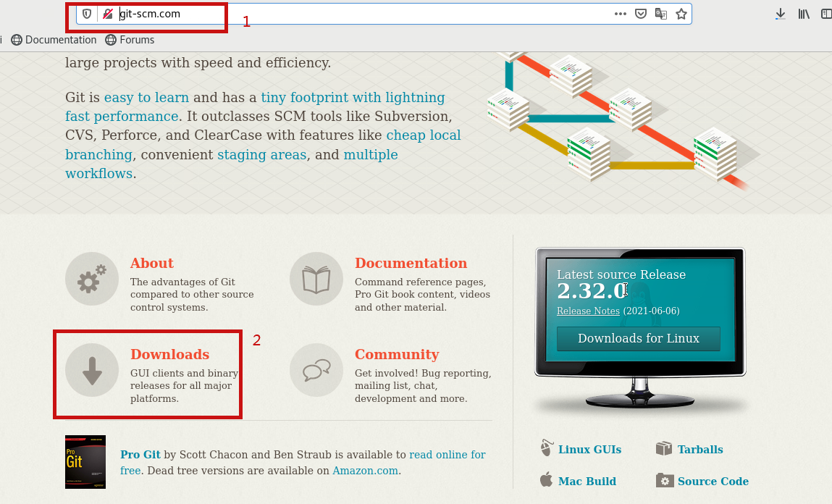The width and height of the screenshot is (832, 504).
Task: Visit the Amazon.com link
Action: 365,471
